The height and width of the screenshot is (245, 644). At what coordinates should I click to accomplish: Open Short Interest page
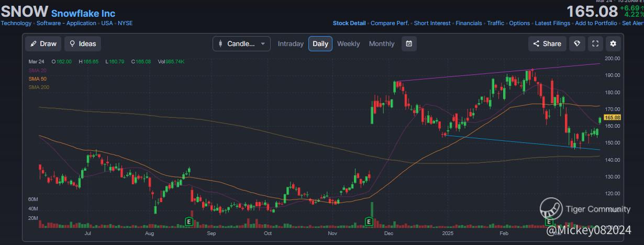pyautogui.click(x=432, y=23)
